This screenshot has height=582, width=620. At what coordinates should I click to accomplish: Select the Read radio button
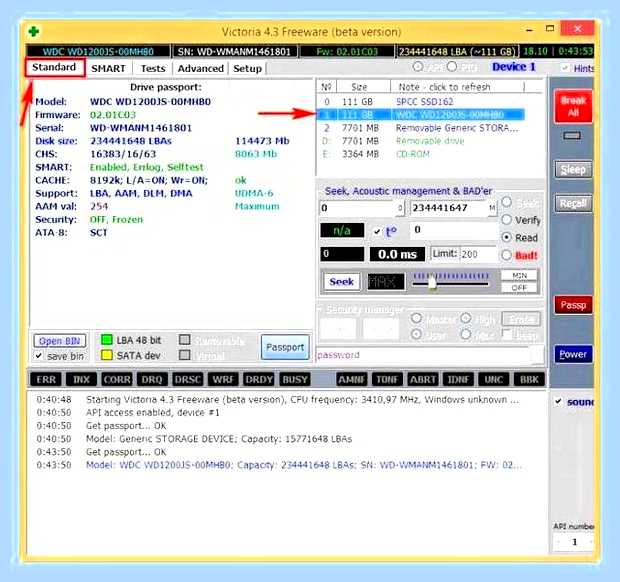click(x=507, y=237)
